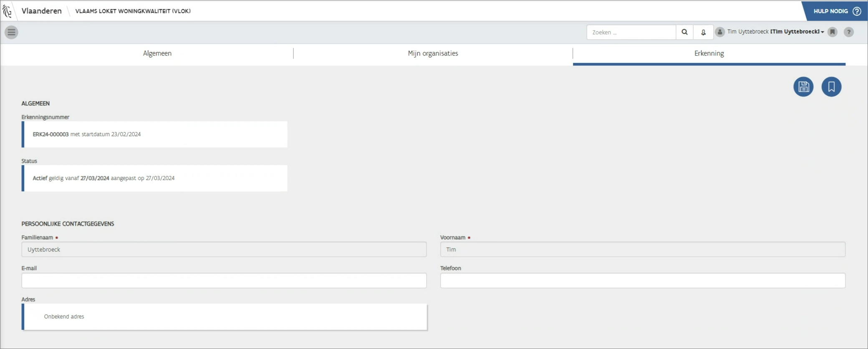Screen dimensions: 868x349
Task: Save using the blue floppy disk button
Action: click(803, 87)
